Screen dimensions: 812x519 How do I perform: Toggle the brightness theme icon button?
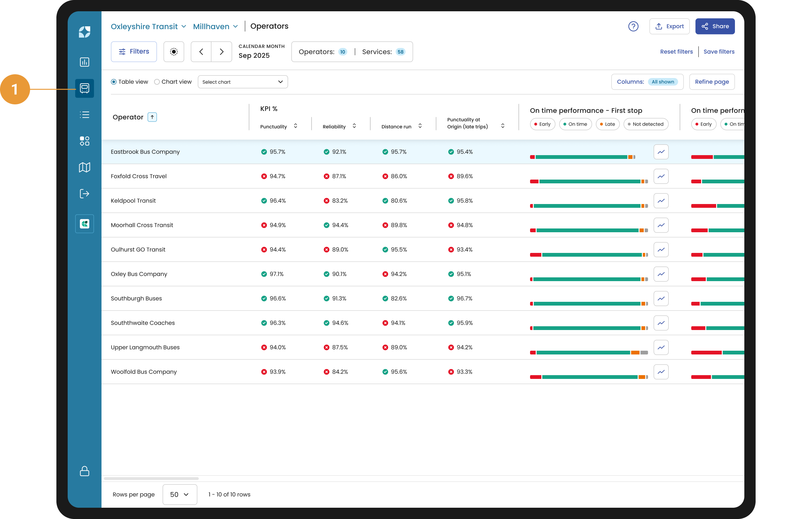(x=174, y=52)
